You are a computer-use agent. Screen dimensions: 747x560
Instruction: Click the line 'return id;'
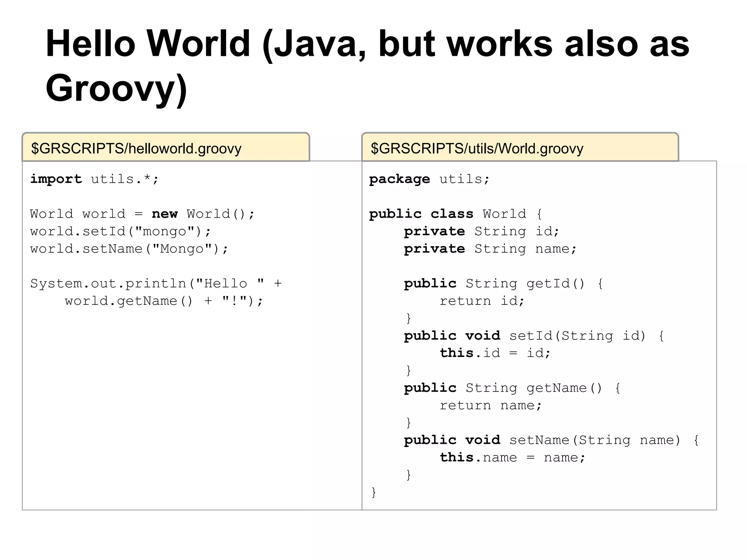coord(482,301)
